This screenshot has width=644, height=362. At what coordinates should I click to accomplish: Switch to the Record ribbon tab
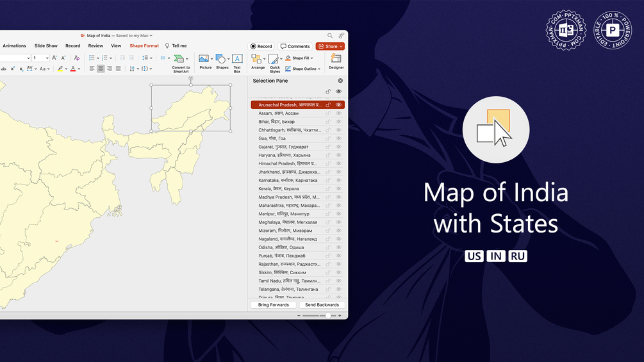tap(72, 46)
